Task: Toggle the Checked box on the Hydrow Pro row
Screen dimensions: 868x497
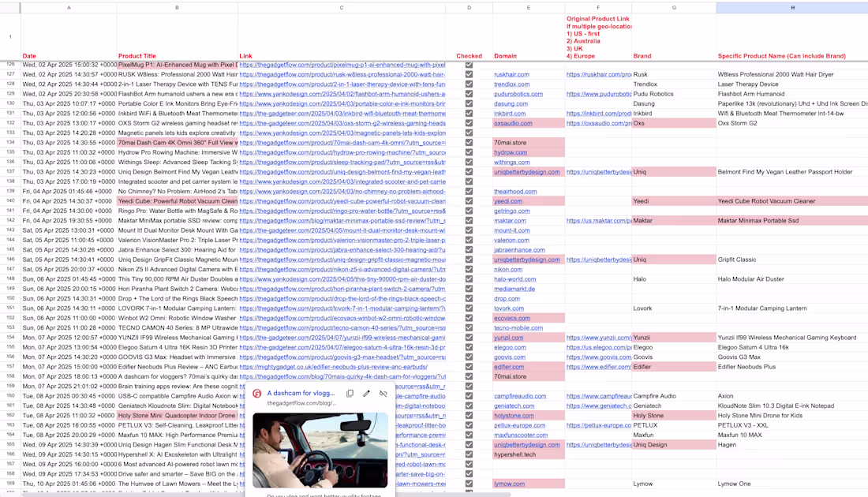Action: pyautogui.click(x=469, y=152)
